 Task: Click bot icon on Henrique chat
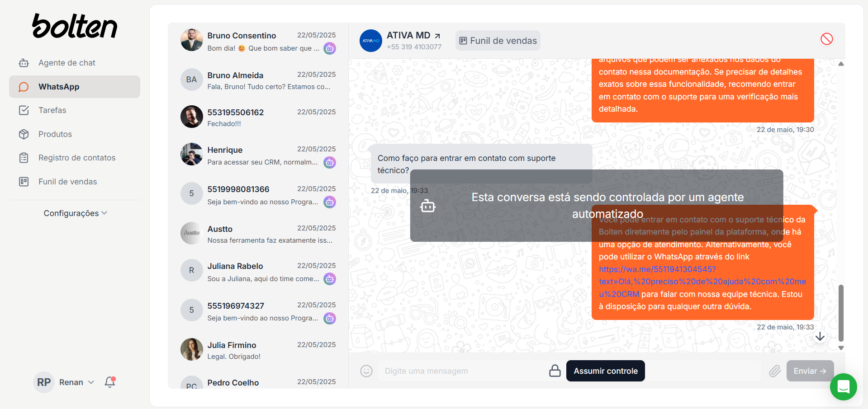pos(330,162)
